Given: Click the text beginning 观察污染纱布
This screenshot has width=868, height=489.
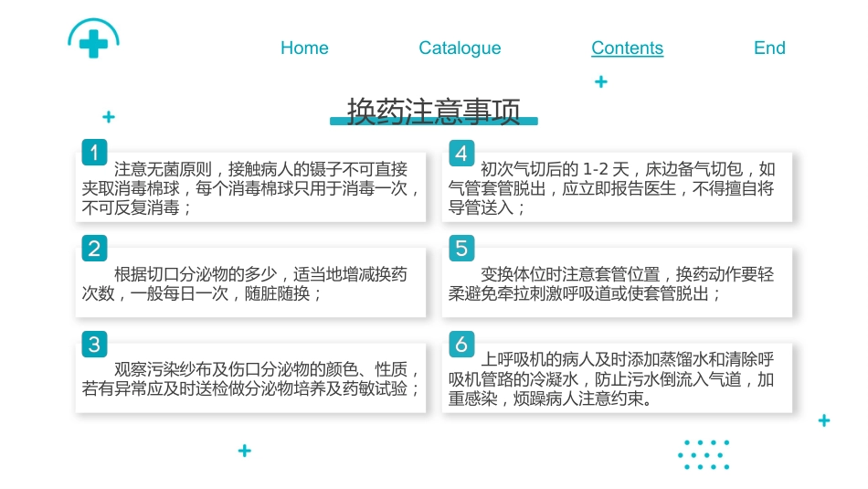Looking at the screenshot, I should click(250, 378).
